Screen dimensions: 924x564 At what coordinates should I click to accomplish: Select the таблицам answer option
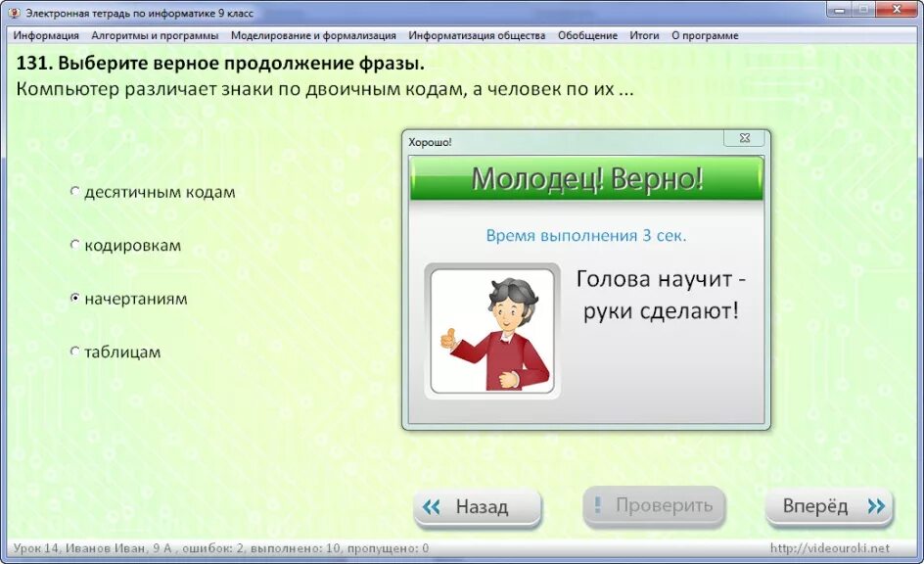[x=115, y=352]
